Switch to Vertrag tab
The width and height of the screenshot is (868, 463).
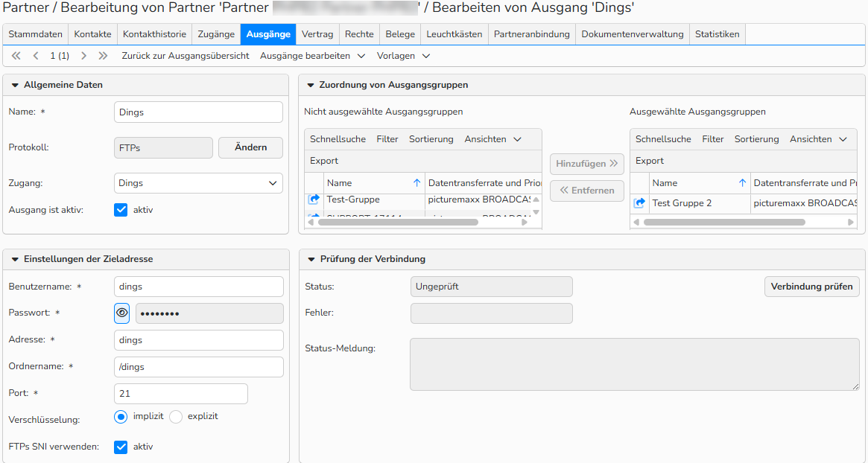tap(317, 34)
